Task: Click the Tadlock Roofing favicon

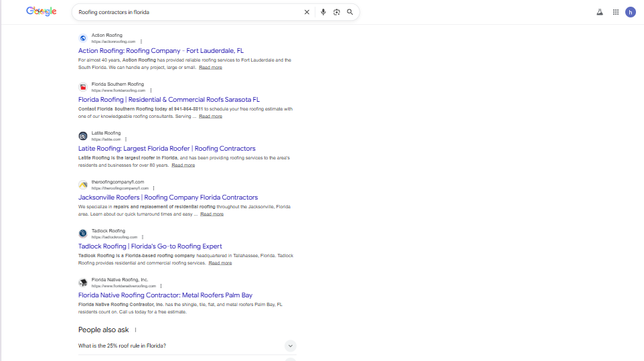Action: pyautogui.click(x=83, y=234)
